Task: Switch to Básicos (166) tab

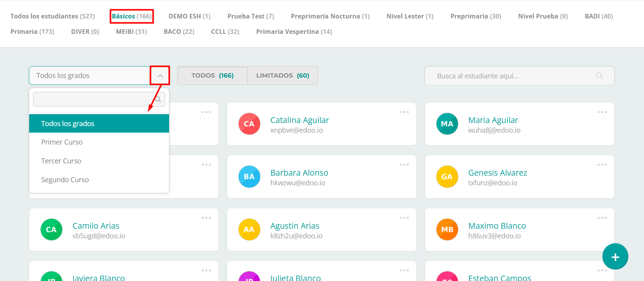Action: tap(132, 16)
